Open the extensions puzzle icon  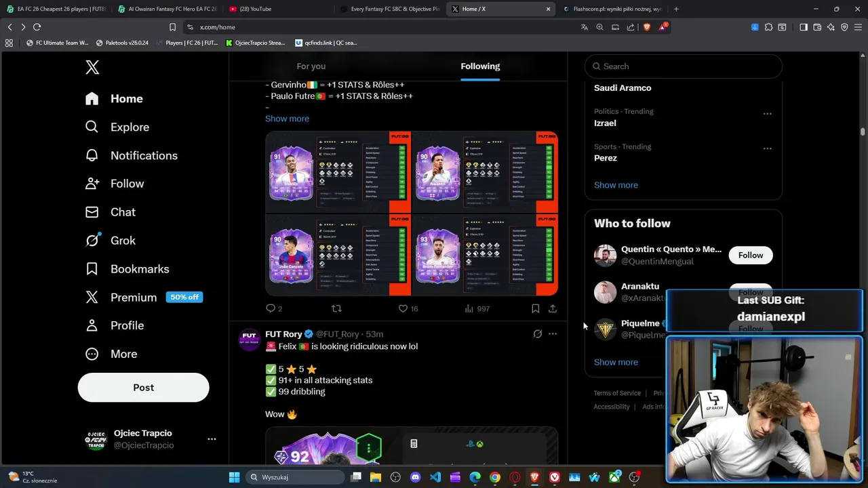click(768, 27)
